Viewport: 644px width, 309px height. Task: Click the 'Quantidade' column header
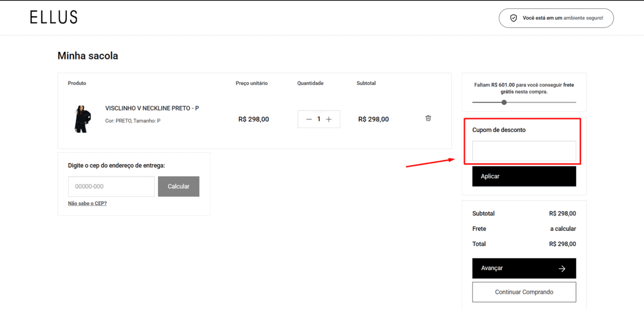coord(310,83)
